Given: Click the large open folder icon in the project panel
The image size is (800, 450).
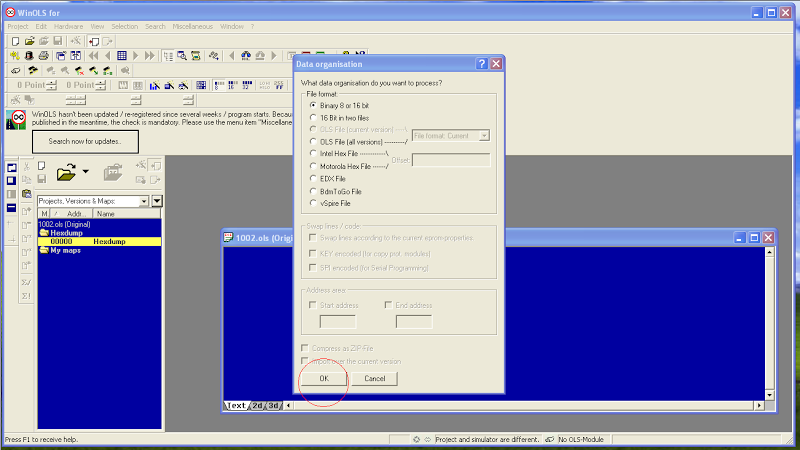Looking at the screenshot, I should (x=66, y=172).
